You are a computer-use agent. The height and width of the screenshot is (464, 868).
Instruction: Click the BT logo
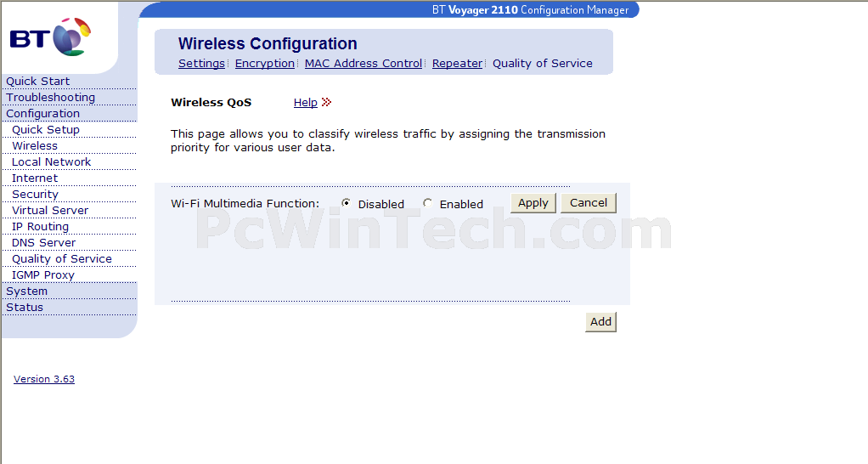pos(50,37)
